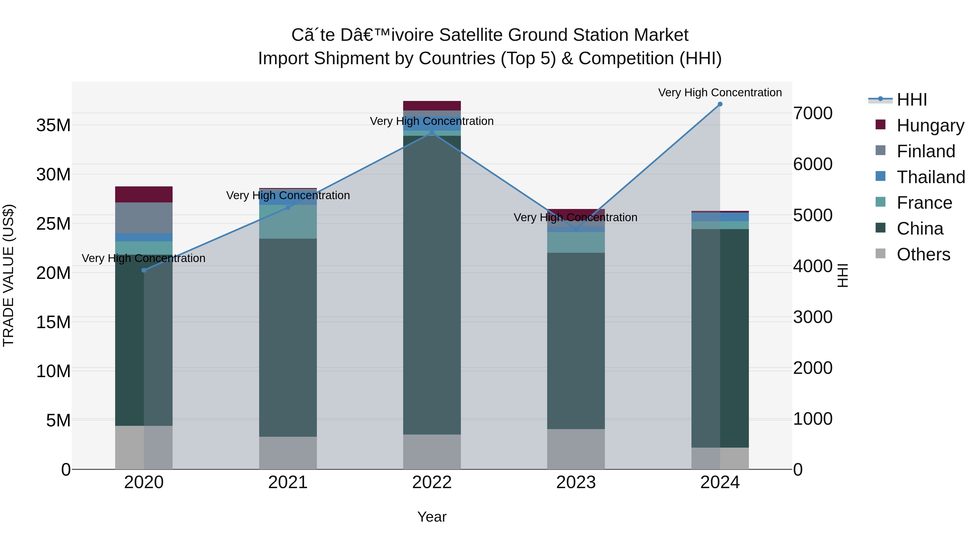This screenshot has height=551, width=980.
Task: Click the Others segment of the 2022 bar
Action: pos(432,452)
